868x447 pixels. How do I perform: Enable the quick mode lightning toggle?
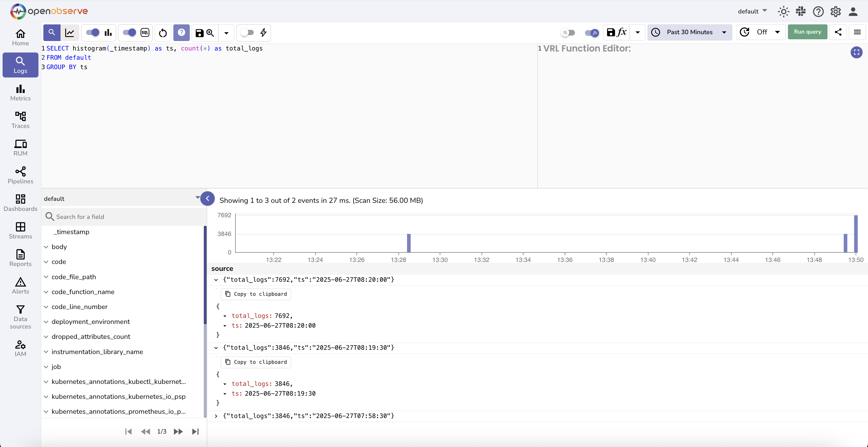tap(248, 33)
